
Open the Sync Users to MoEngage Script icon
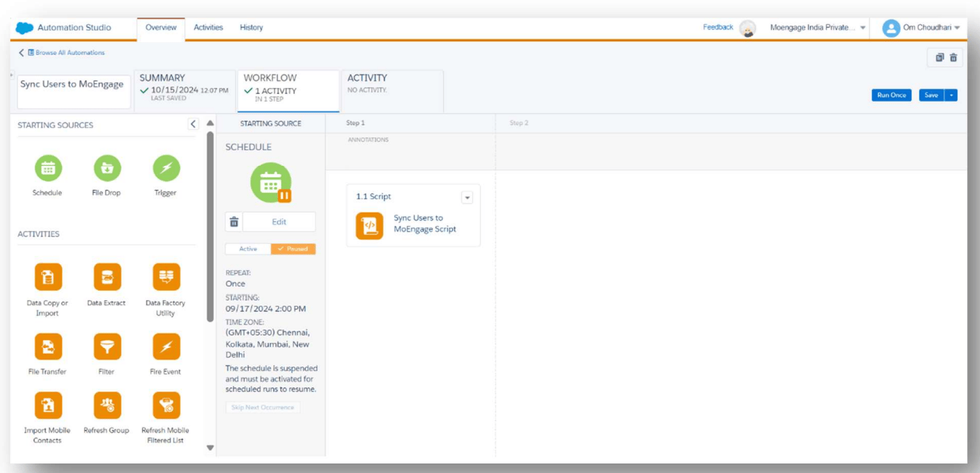tap(369, 226)
